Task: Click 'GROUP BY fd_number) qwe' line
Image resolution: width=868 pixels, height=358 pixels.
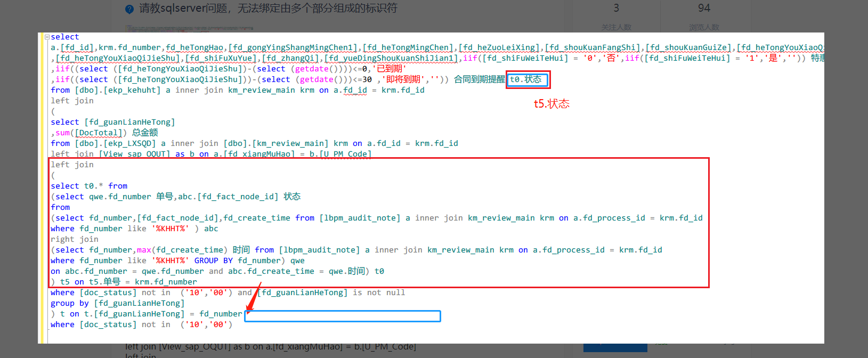Action: (177, 261)
